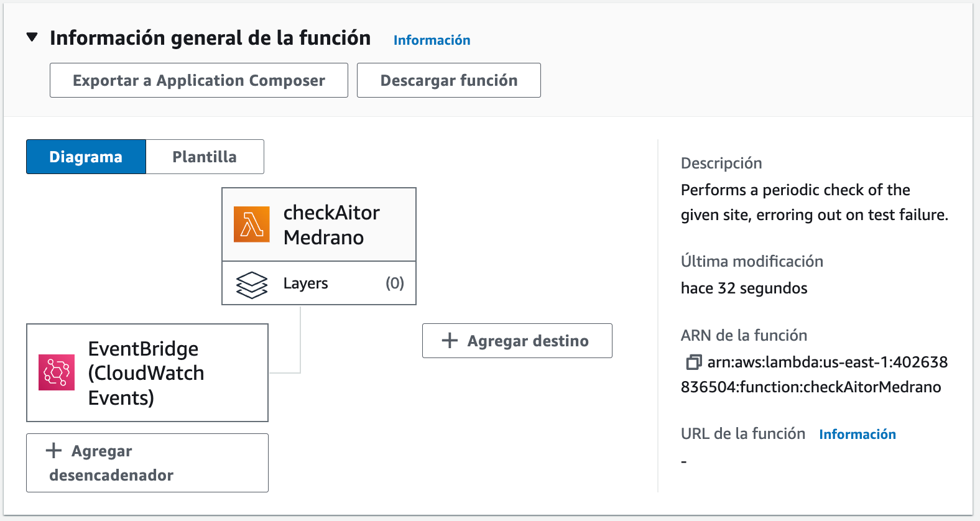Click the Layers stack icon
980x521 pixels.
pyautogui.click(x=252, y=285)
